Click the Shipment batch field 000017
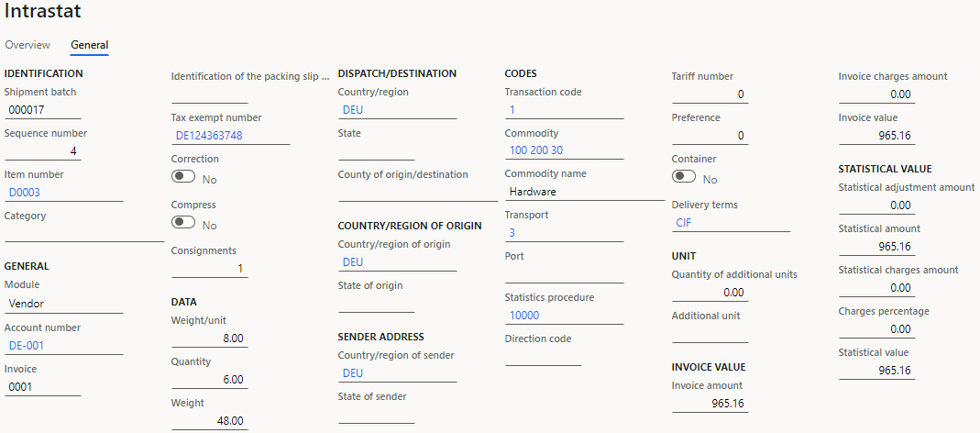This screenshot has width=980, height=433. (x=42, y=110)
